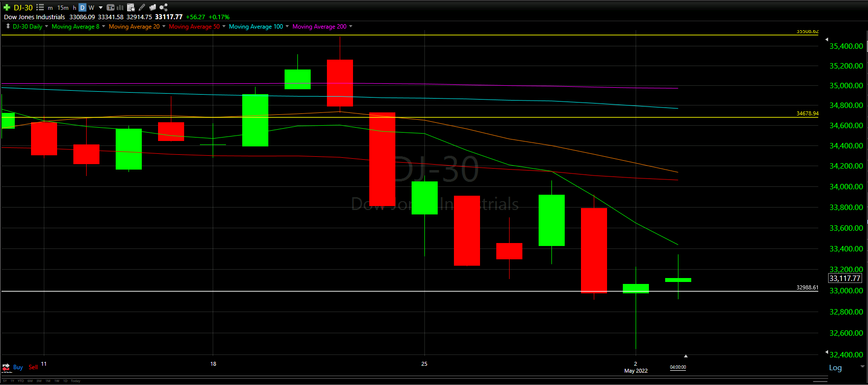Click the Moving Average 100 label
The width and height of the screenshot is (868, 385).
pyautogui.click(x=256, y=27)
